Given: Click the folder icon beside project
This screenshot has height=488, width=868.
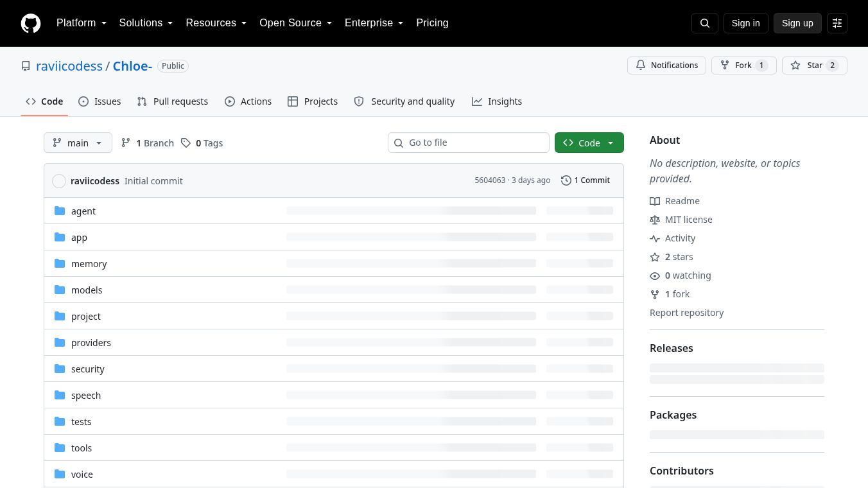Looking at the screenshot, I should pos(60,316).
